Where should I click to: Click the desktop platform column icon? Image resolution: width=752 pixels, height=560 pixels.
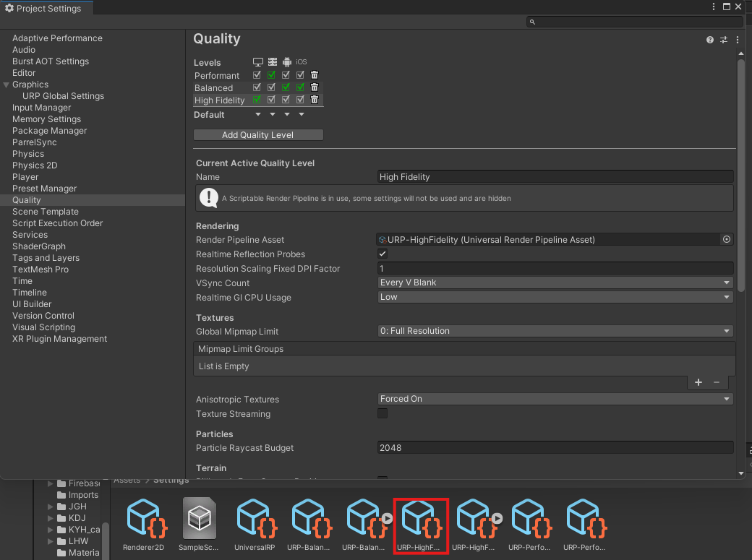pos(258,62)
